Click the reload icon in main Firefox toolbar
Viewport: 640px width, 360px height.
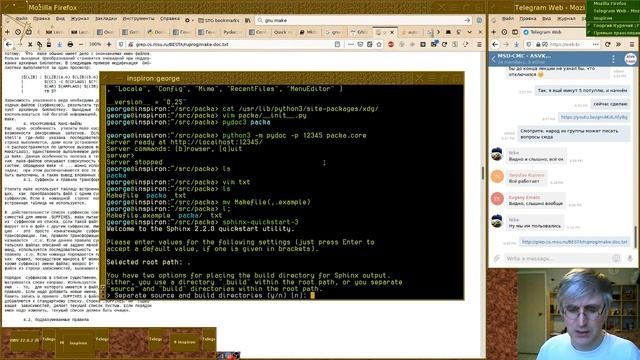tap(444, 44)
